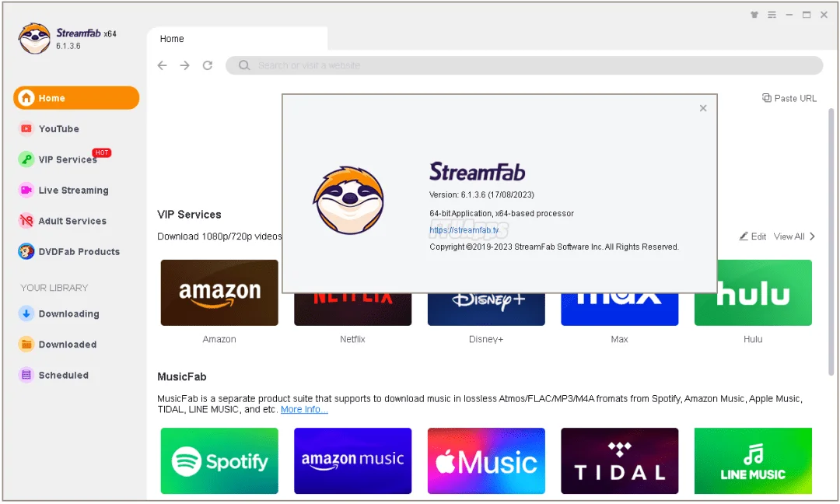The height and width of the screenshot is (504, 840).
Task: Open the Max service tile
Action: [619, 310]
